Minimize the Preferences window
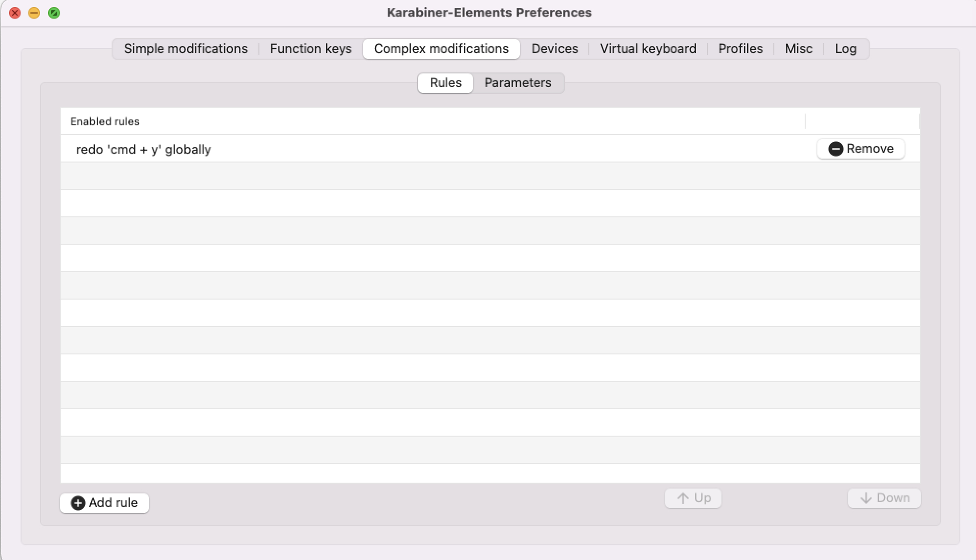This screenshot has width=976, height=560. pos(34,13)
